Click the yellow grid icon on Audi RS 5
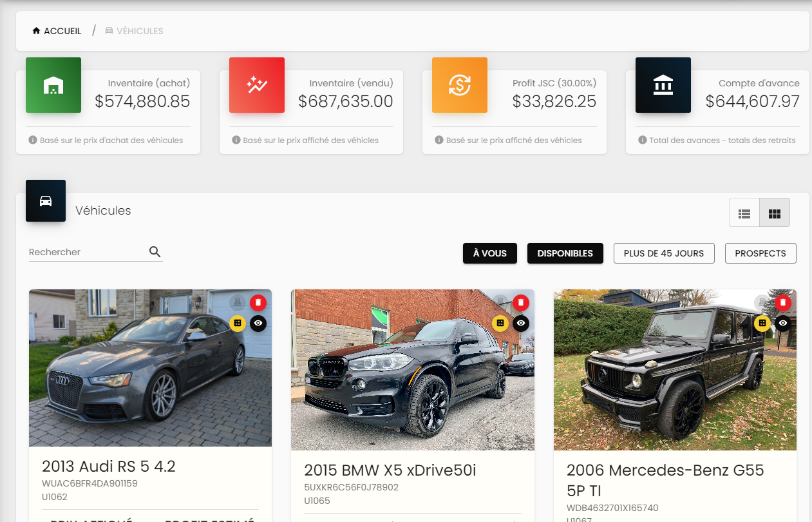Screen dimensions: 812x522 238,323
